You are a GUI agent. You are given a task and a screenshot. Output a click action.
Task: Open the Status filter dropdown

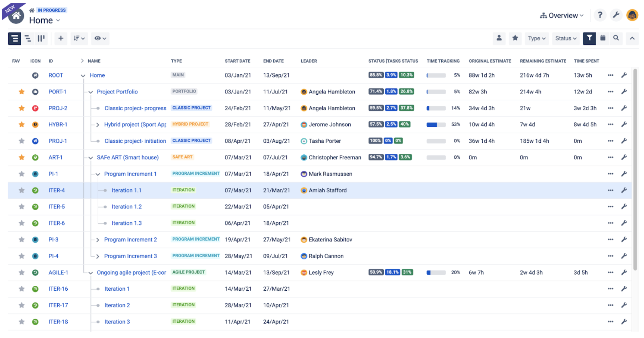pyautogui.click(x=566, y=38)
